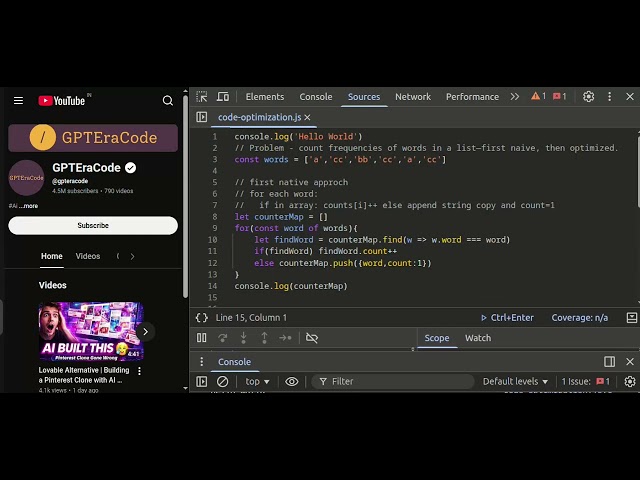Select the Sources tab
640x480 pixels.
pyautogui.click(x=364, y=97)
